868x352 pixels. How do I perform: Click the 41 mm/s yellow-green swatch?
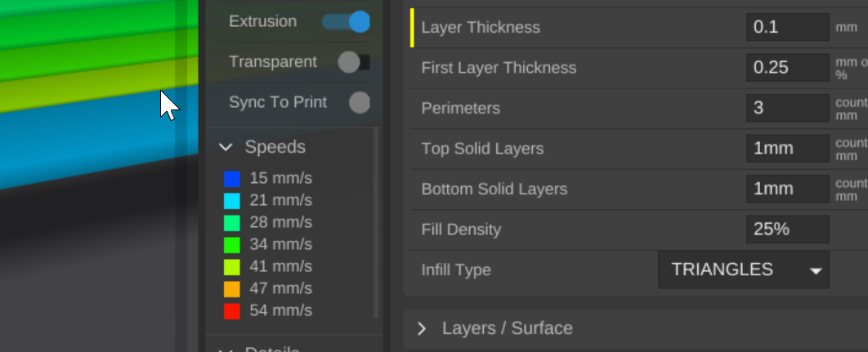tap(232, 267)
